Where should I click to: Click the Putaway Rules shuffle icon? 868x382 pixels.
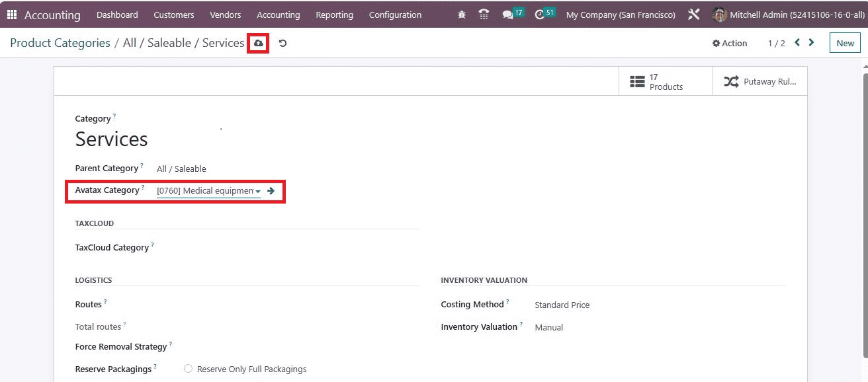click(731, 81)
